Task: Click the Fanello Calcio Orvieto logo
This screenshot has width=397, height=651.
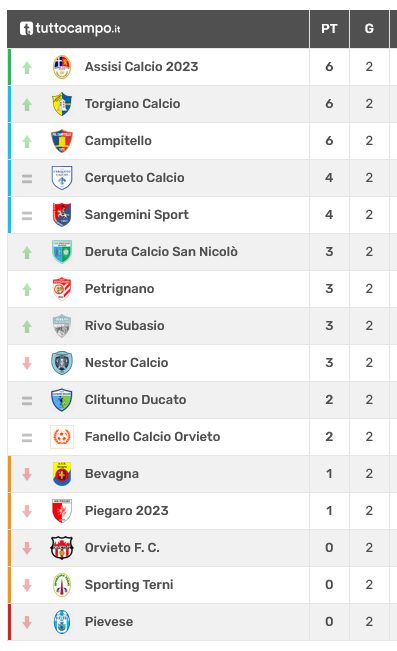Action: tap(62, 437)
